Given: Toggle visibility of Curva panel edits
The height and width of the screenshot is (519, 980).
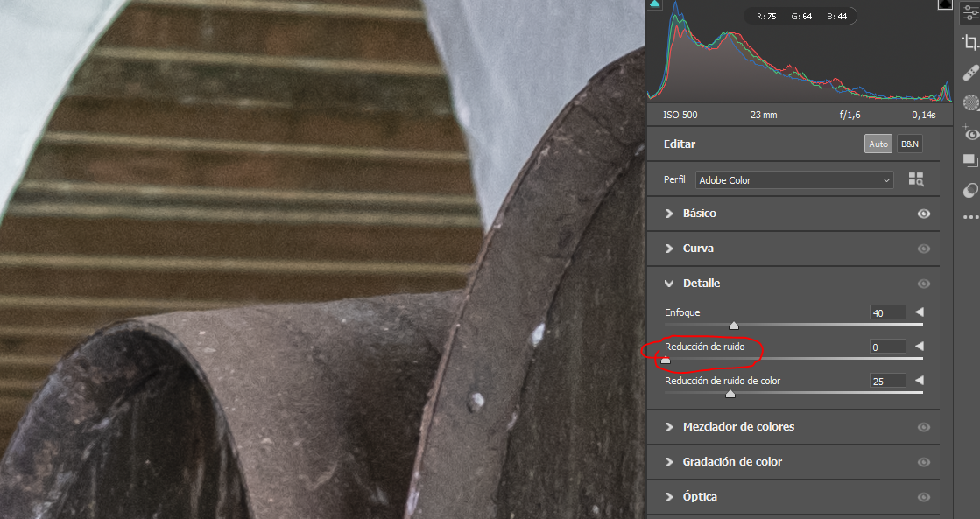Looking at the screenshot, I should tap(924, 249).
